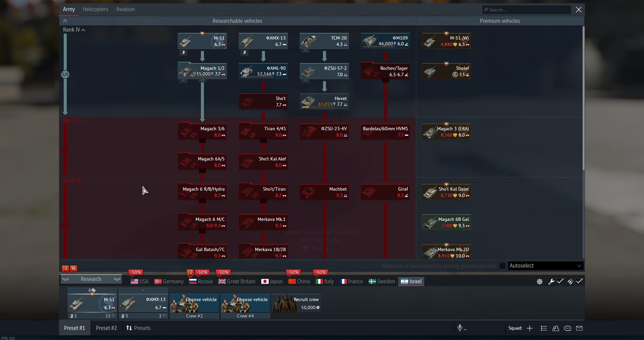Screen dimensions: 644x340
Task: Click the Recruit crew button
Action: click(x=296, y=303)
